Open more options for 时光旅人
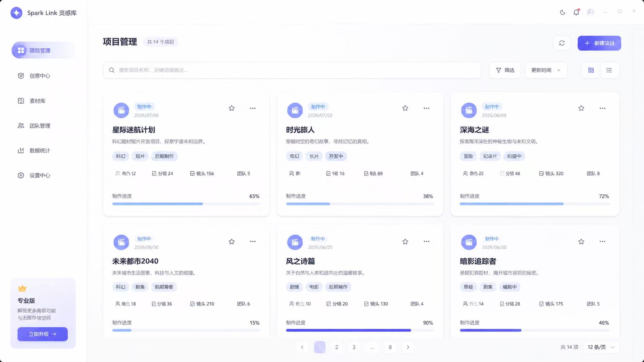Viewport: 644px width, 362px height. click(x=426, y=108)
